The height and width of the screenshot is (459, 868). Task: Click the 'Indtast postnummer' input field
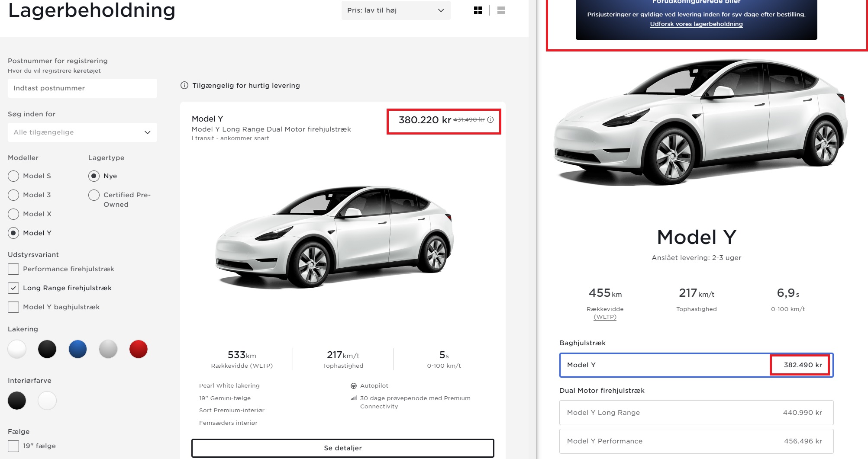pos(82,88)
